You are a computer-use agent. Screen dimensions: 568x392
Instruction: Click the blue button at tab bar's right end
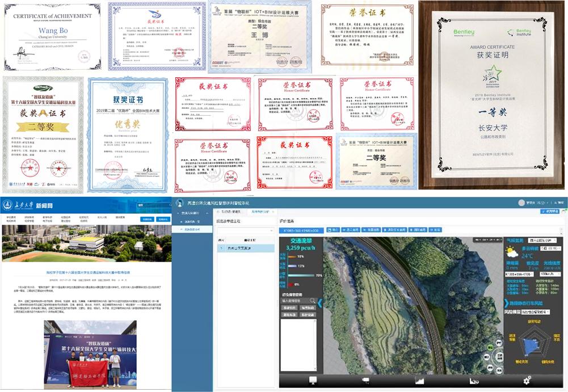[550, 211]
